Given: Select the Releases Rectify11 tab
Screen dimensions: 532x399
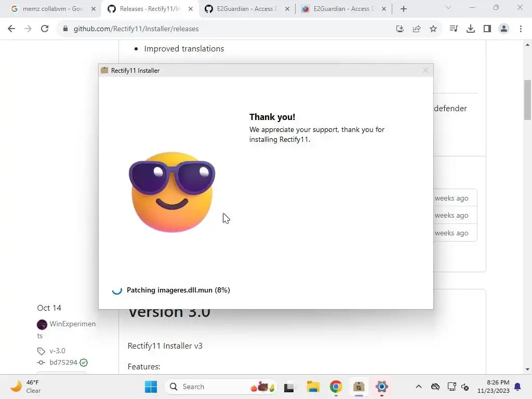Looking at the screenshot, I should click(x=150, y=9).
